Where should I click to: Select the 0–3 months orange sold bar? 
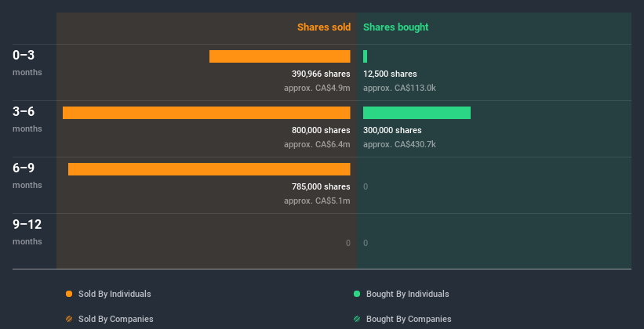280,56
